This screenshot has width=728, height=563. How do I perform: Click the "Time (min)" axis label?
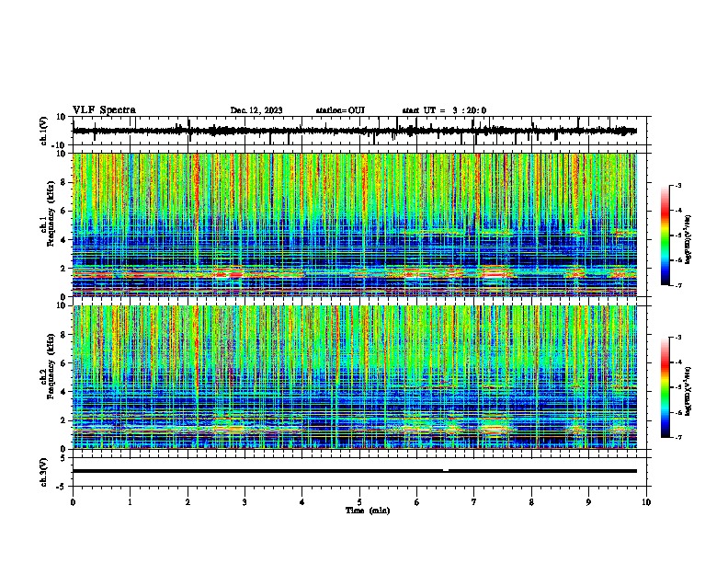(x=368, y=511)
